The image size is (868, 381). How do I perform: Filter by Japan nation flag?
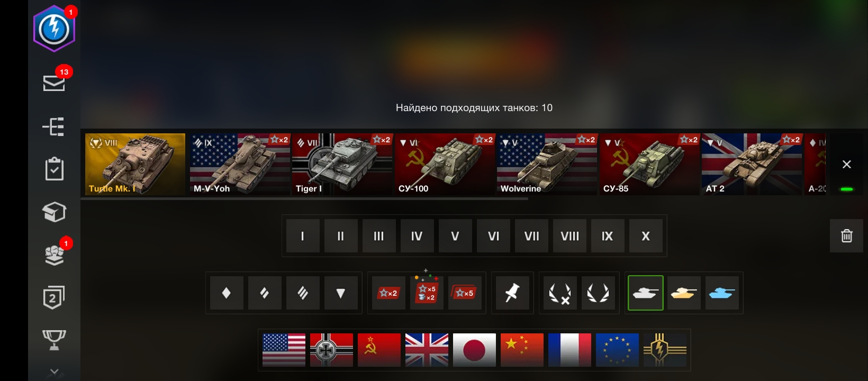point(474,350)
